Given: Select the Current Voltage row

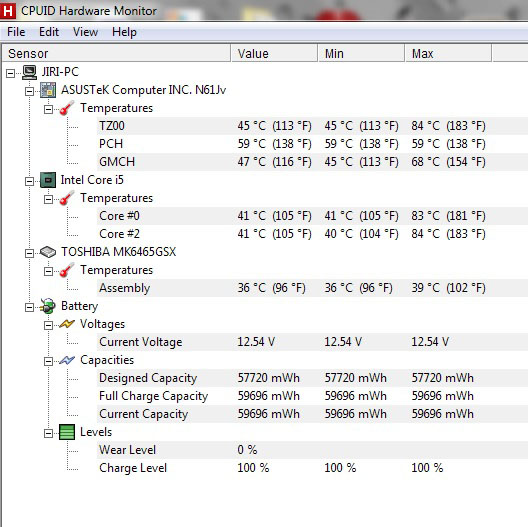Looking at the screenshot, I should 312,342.
